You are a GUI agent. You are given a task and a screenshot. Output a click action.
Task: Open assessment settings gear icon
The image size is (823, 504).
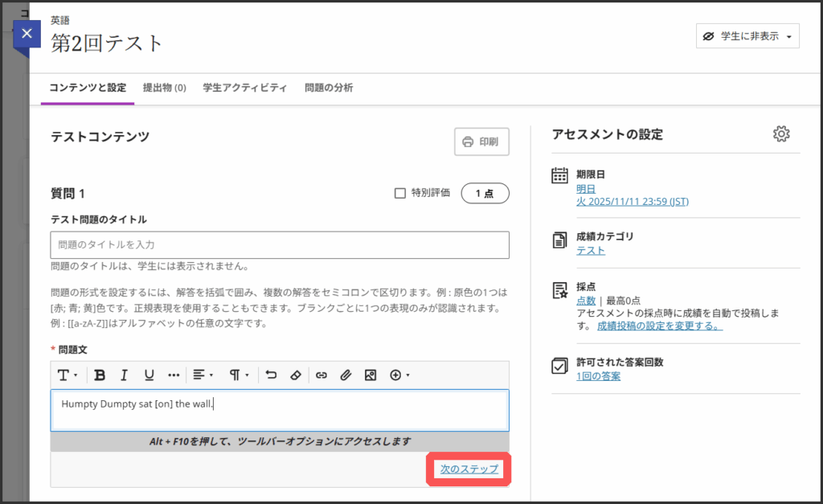pos(780,134)
